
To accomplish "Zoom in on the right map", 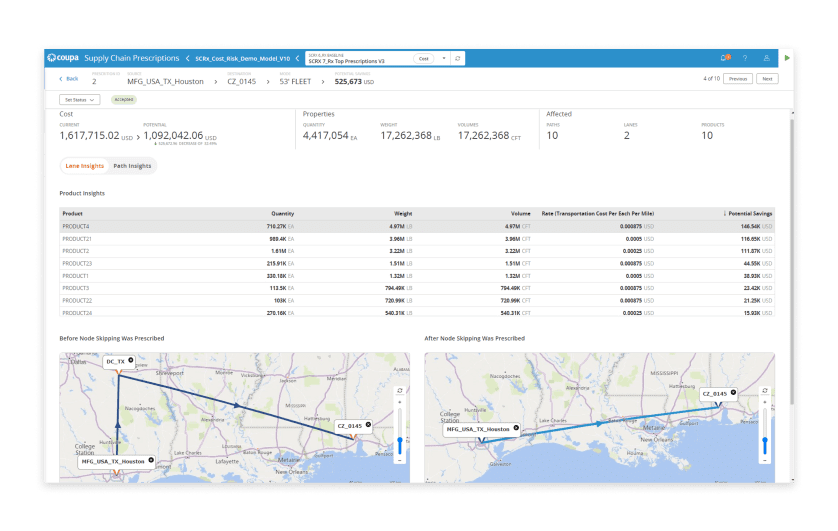I will pos(765,402).
